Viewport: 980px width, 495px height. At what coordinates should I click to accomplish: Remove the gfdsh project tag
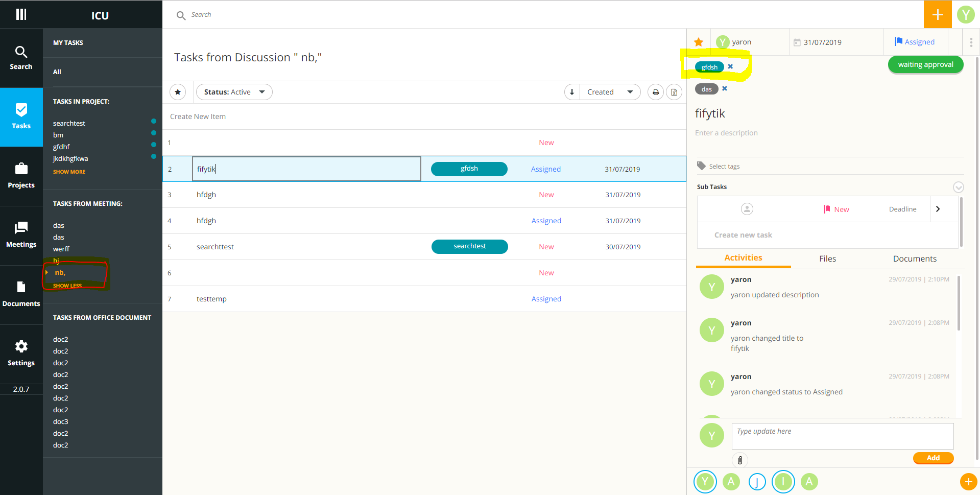click(x=730, y=66)
